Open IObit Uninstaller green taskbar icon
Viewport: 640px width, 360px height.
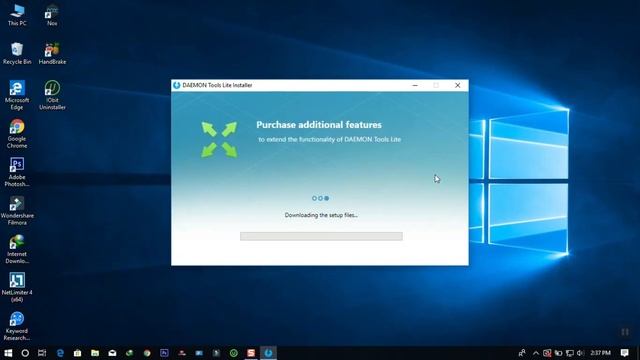pos(233,353)
